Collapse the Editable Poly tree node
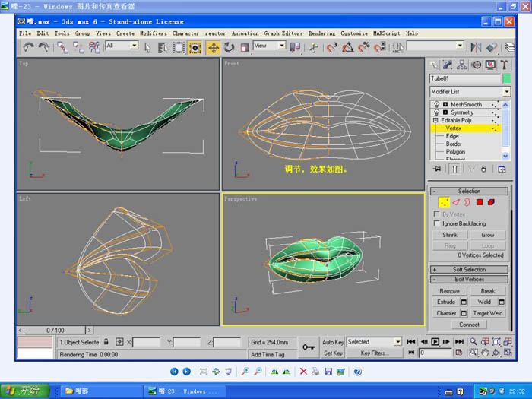532x399 pixels. [x=436, y=120]
